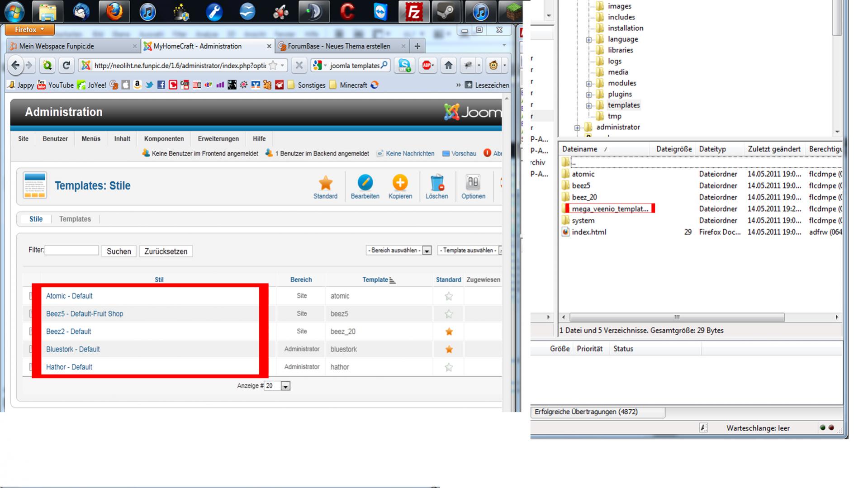This screenshot has height=488, width=868.
Task: Click the Standard star toolbar button in Joomla
Action: [325, 187]
